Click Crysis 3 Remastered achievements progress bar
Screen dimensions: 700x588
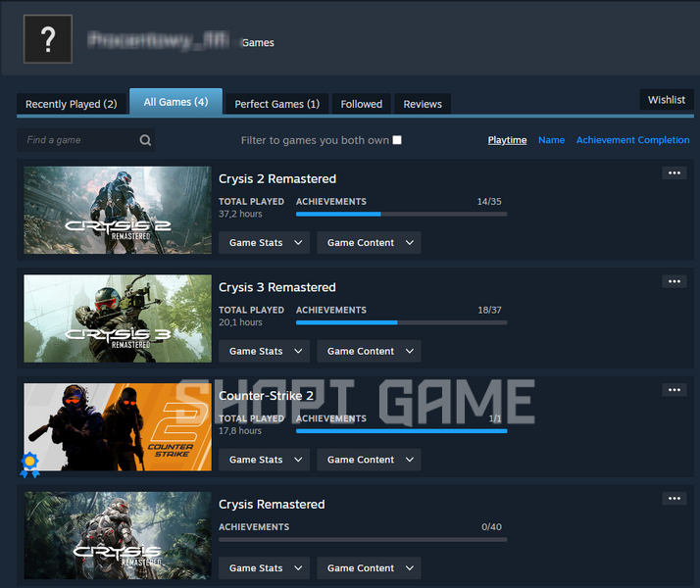point(401,322)
